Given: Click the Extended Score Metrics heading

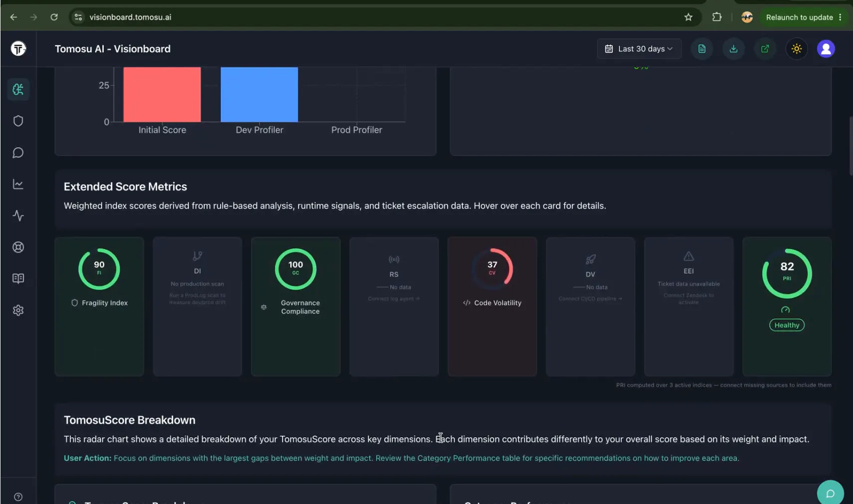Looking at the screenshot, I should tap(126, 187).
